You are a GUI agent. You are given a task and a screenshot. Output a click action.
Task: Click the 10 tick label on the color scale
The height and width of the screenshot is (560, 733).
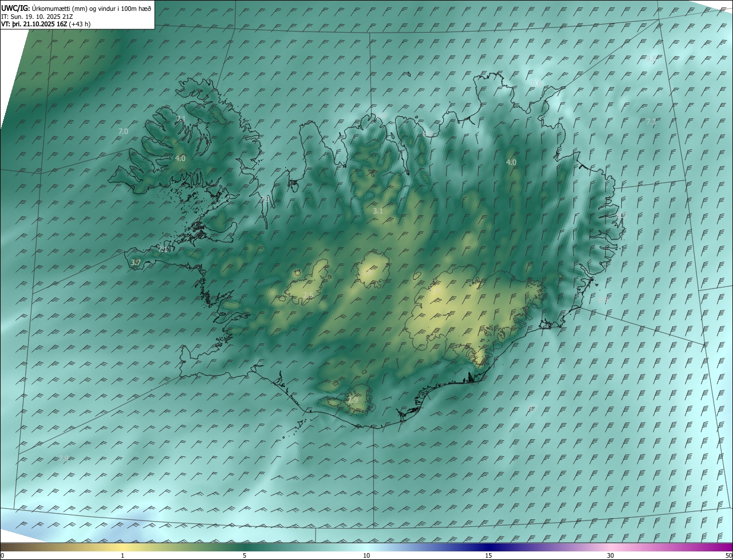point(366,555)
